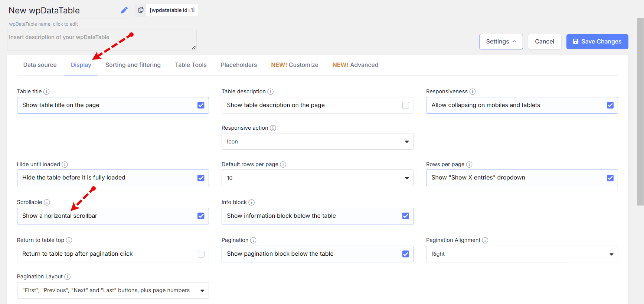Expand the Default rows per page dropdown
The image size is (644, 304).
coord(317,178)
